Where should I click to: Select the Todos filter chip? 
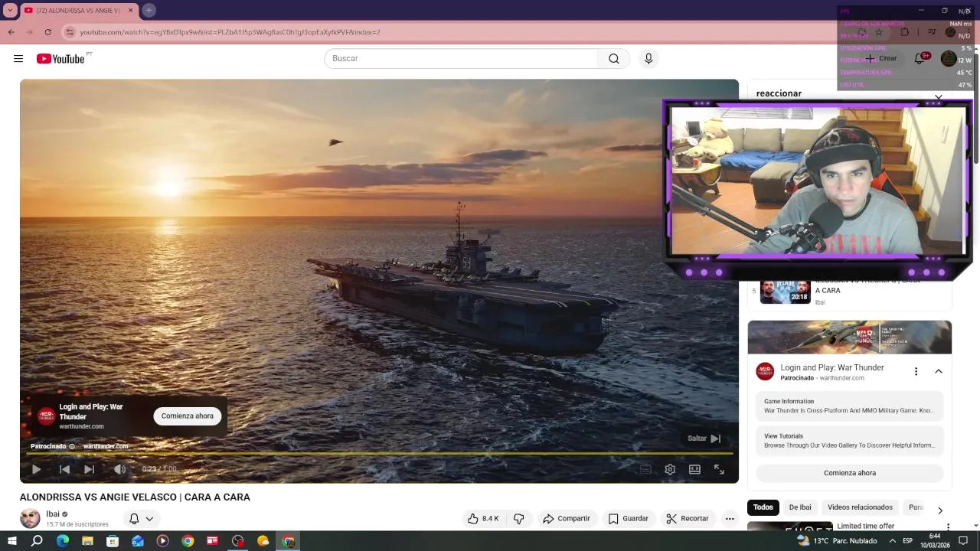[763, 507]
